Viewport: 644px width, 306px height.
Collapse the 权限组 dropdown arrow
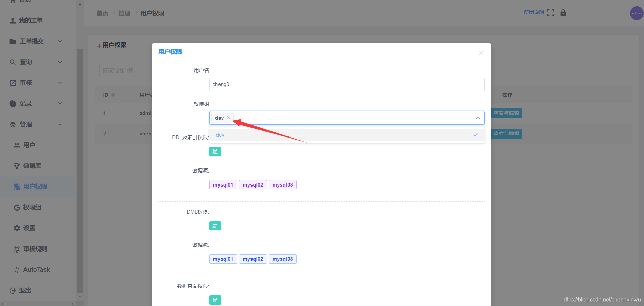pyautogui.click(x=478, y=118)
